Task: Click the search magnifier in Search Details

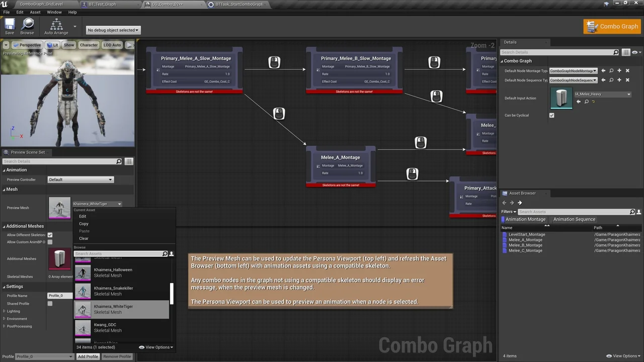Action: [x=616, y=52]
